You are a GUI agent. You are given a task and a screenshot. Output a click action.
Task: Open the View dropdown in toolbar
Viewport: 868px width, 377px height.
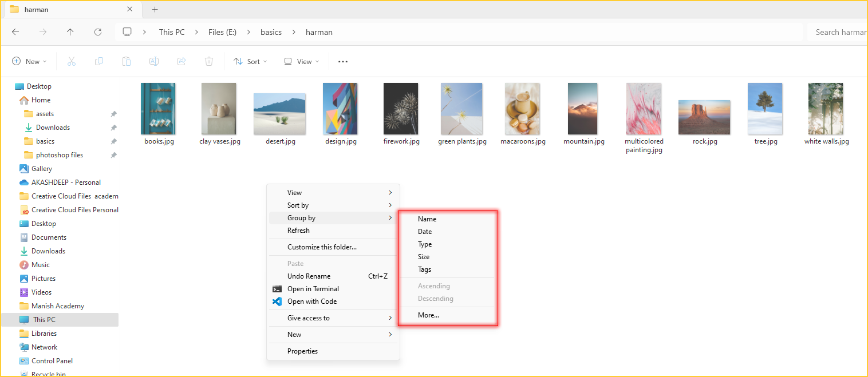(x=302, y=62)
